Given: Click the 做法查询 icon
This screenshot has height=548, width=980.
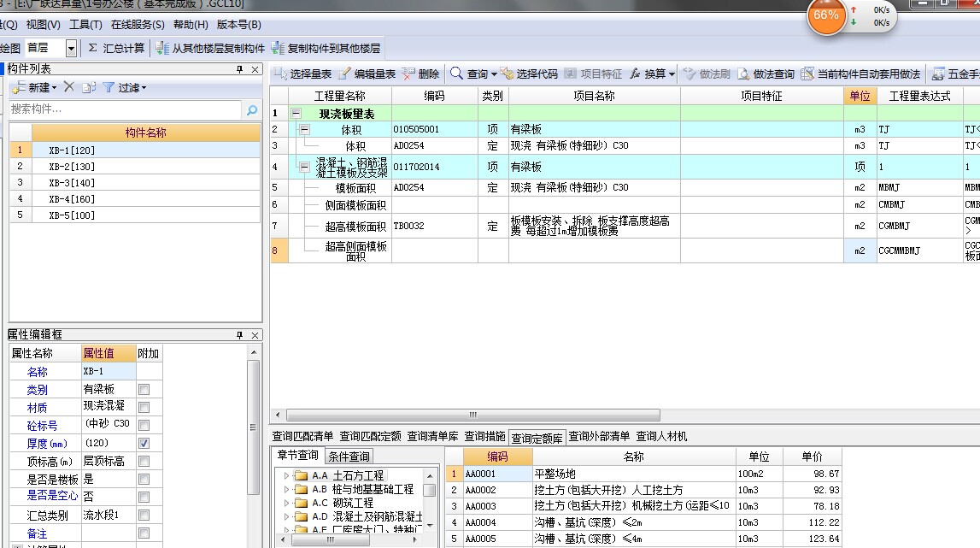Looking at the screenshot, I should (x=743, y=74).
